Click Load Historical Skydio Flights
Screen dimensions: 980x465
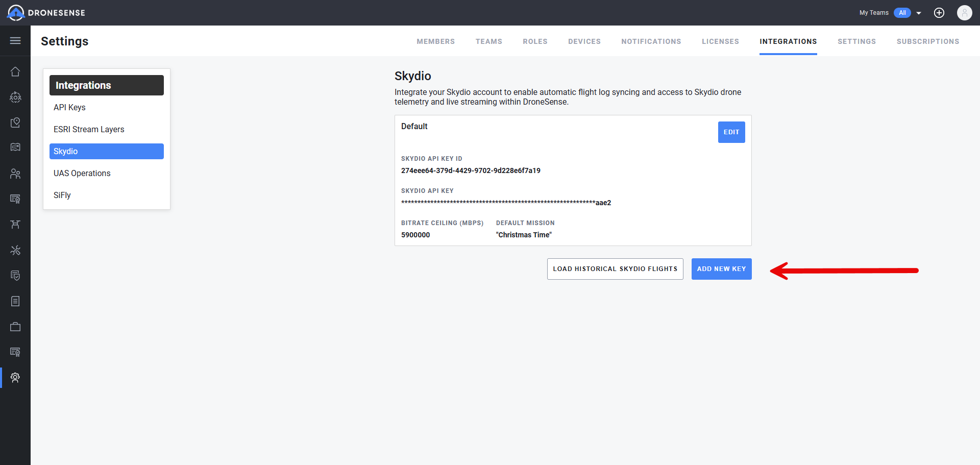coord(615,269)
